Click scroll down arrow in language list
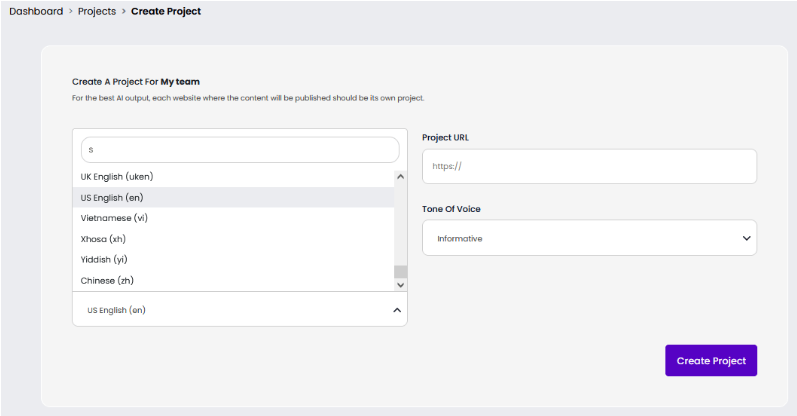 [x=401, y=284]
